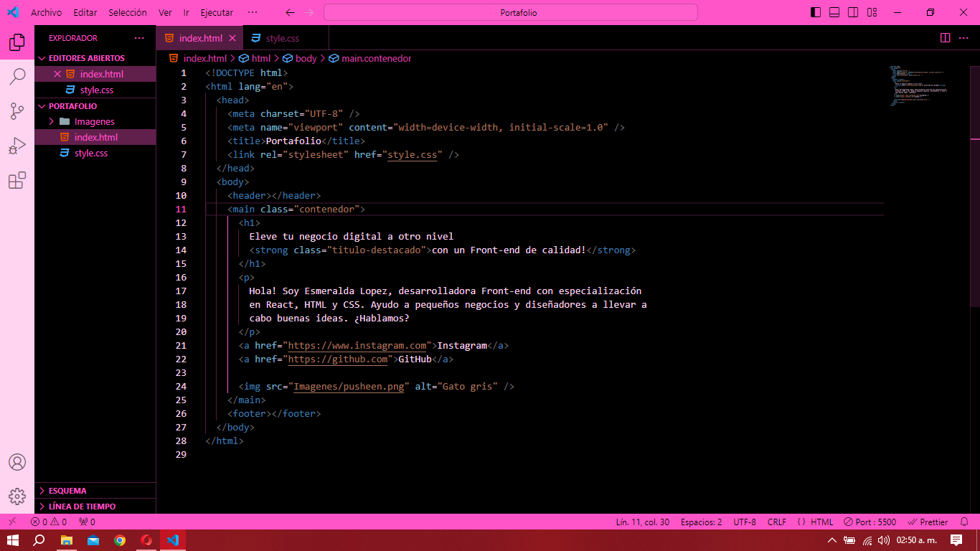The image size is (980, 551).
Task: Click the Portafolio command center search box
Action: point(511,12)
